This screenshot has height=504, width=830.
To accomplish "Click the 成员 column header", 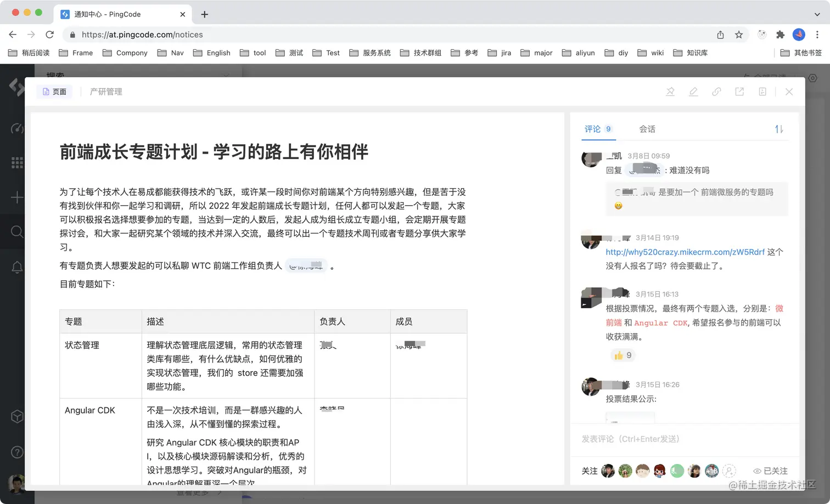I will pyautogui.click(x=429, y=321).
